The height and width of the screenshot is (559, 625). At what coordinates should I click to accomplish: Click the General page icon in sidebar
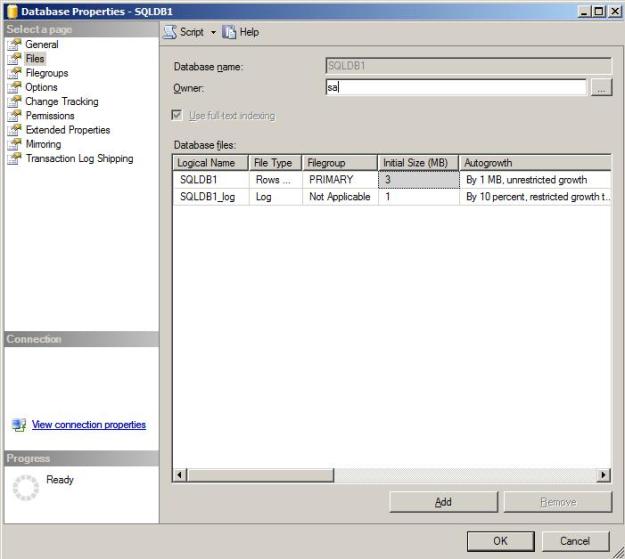click(14, 45)
